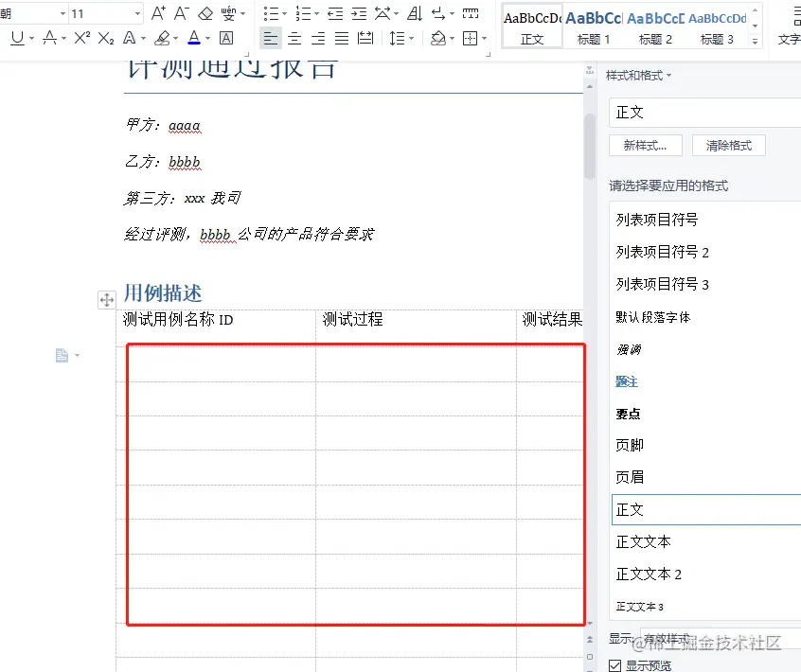Increase paragraph indent
Screen dimensions: 801x672
359,13
